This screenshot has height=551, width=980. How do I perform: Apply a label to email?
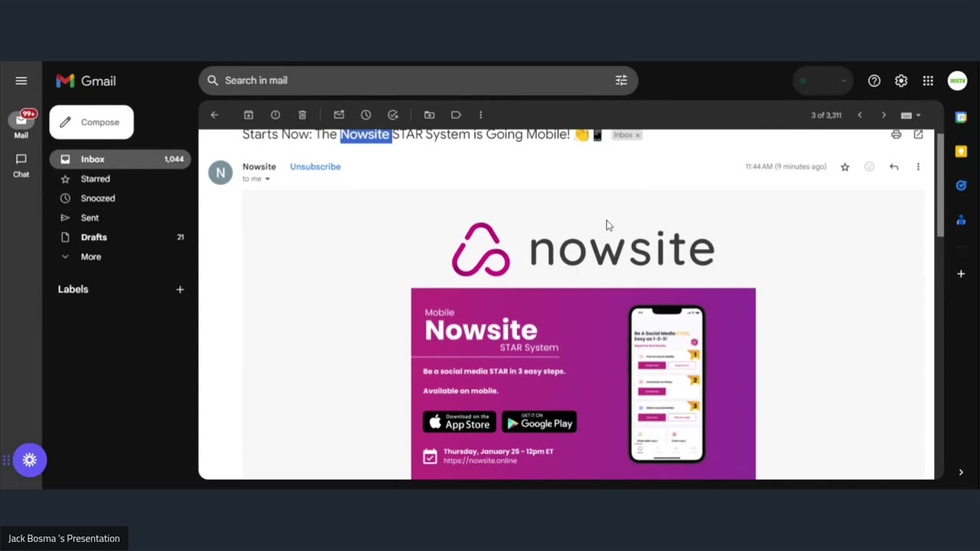click(x=456, y=115)
